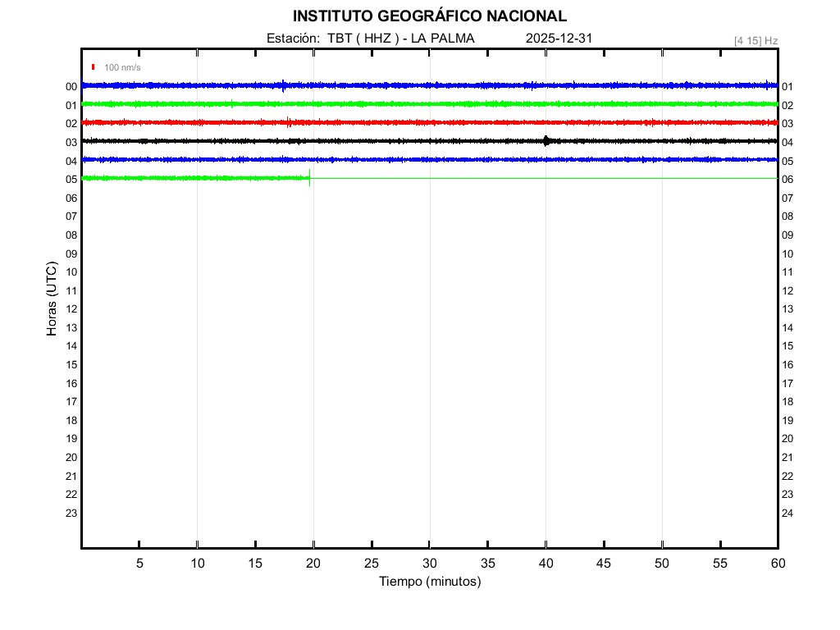Click the spike where the hour 05 data ends
This screenshot has width=840, height=630.
(x=309, y=178)
